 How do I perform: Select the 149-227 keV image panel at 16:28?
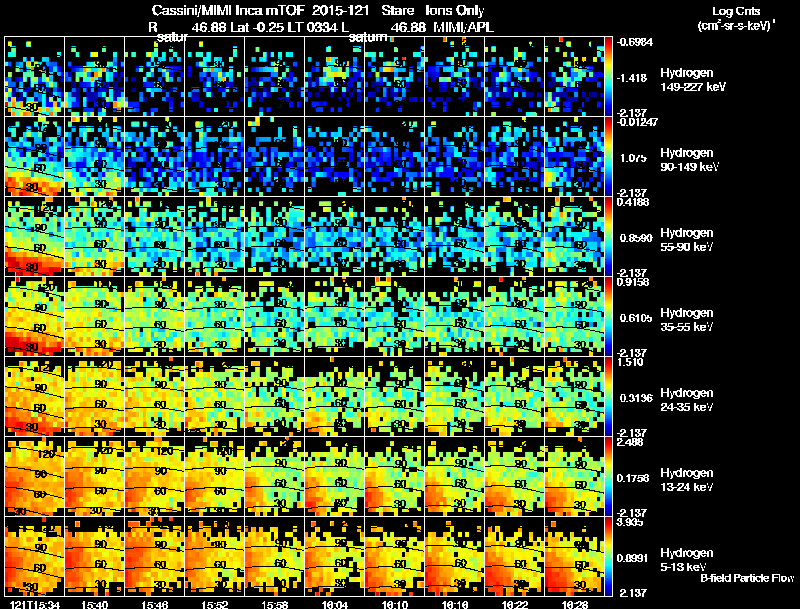coord(574,77)
